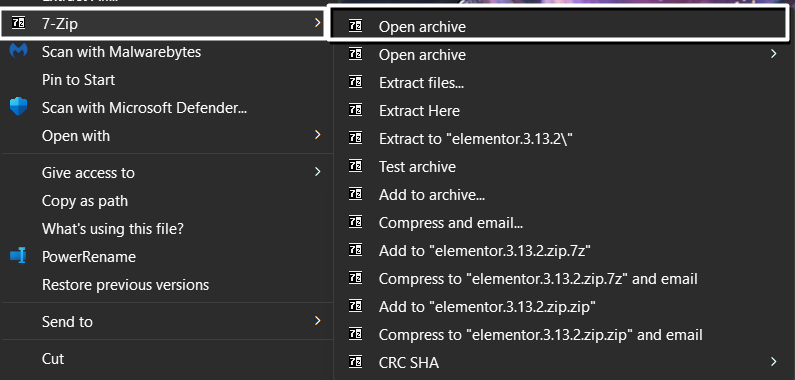Choose Add to "elementor.3.13.2.zip.7z"

485,250
